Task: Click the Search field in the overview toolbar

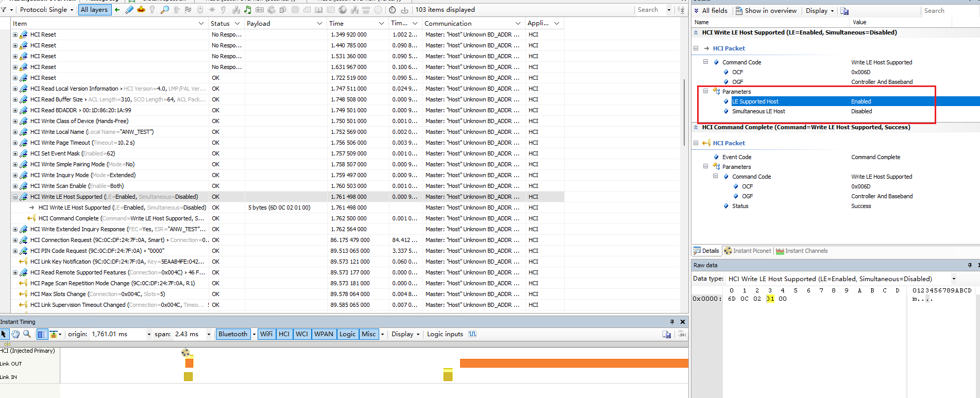Action: [x=650, y=9]
